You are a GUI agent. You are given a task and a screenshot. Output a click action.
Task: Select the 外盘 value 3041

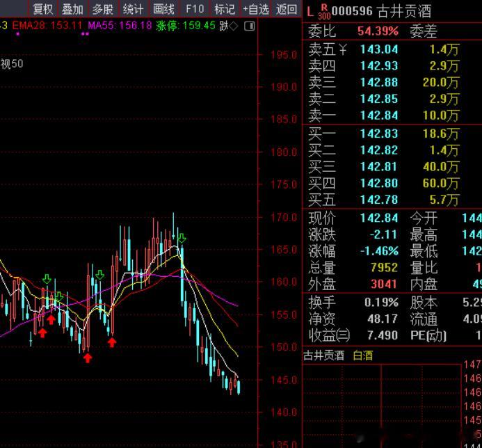tap(384, 284)
